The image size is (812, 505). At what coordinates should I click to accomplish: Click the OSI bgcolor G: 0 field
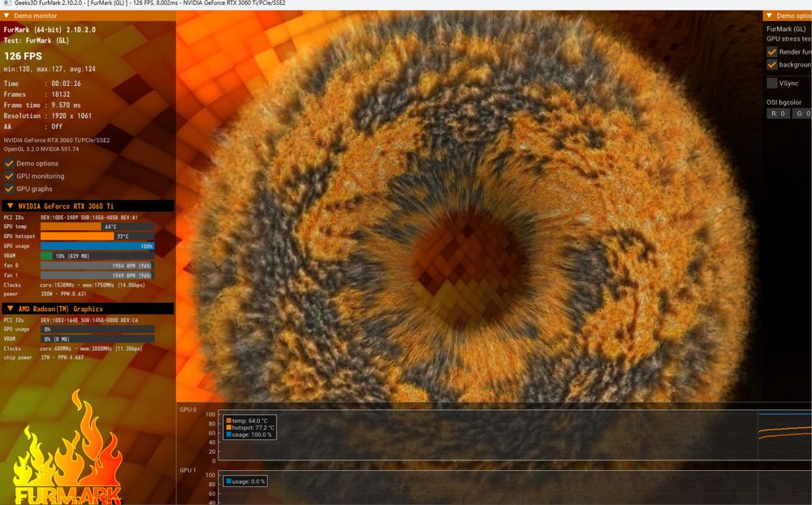point(801,114)
